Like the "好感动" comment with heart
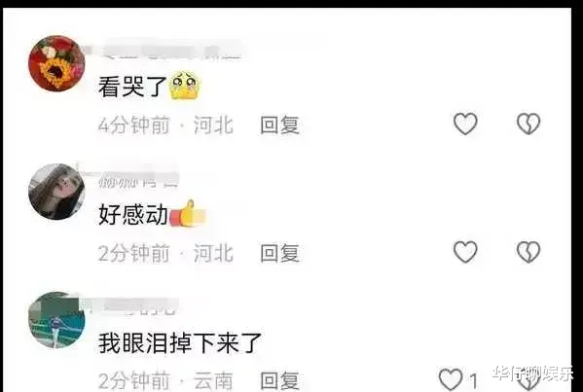 coord(465,252)
